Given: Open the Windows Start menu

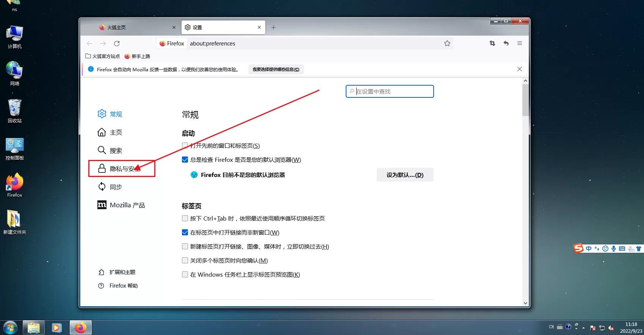Looking at the screenshot, I should click(x=10, y=327).
